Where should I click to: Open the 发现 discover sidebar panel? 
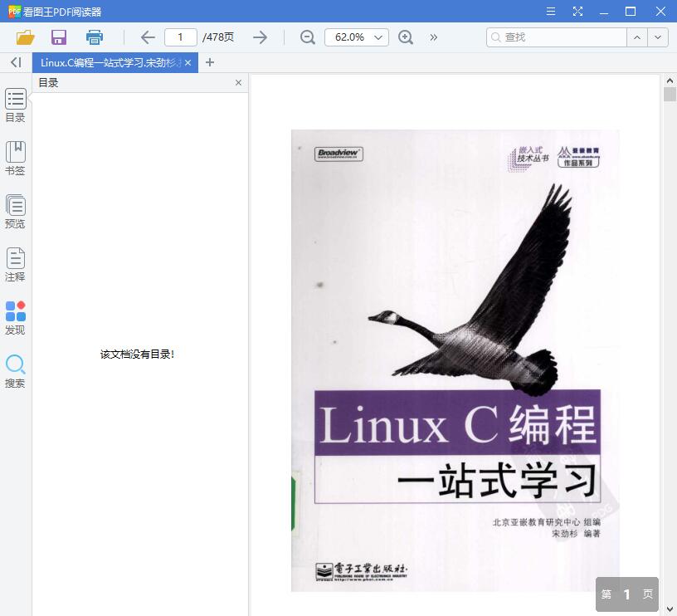[15, 318]
